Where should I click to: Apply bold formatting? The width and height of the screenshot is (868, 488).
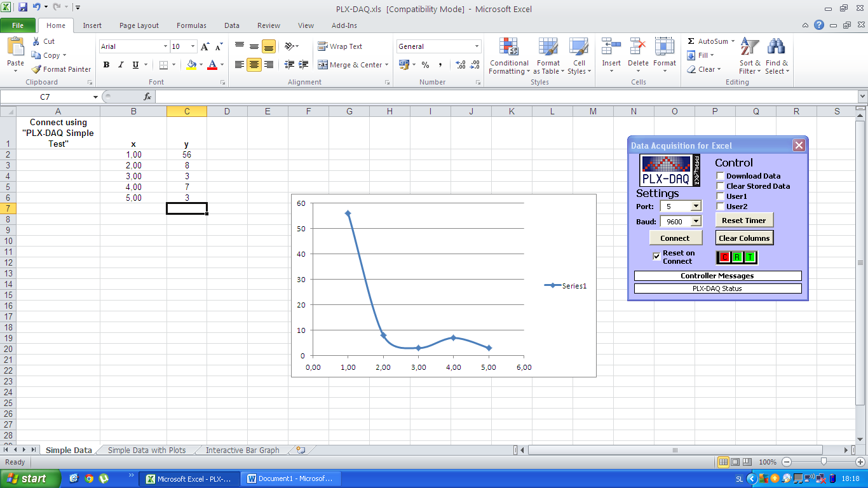[106, 64]
